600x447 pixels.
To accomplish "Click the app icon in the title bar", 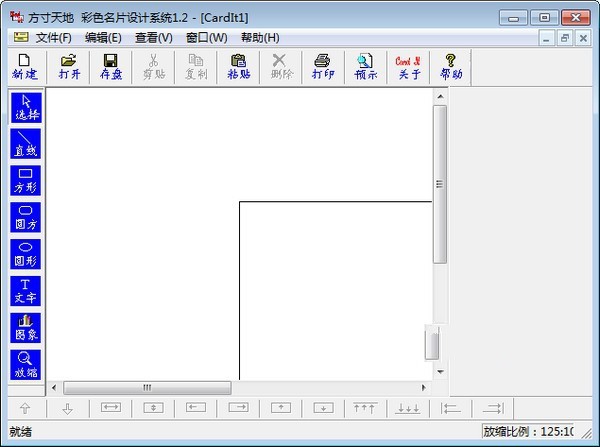I will (x=16, y=17).
